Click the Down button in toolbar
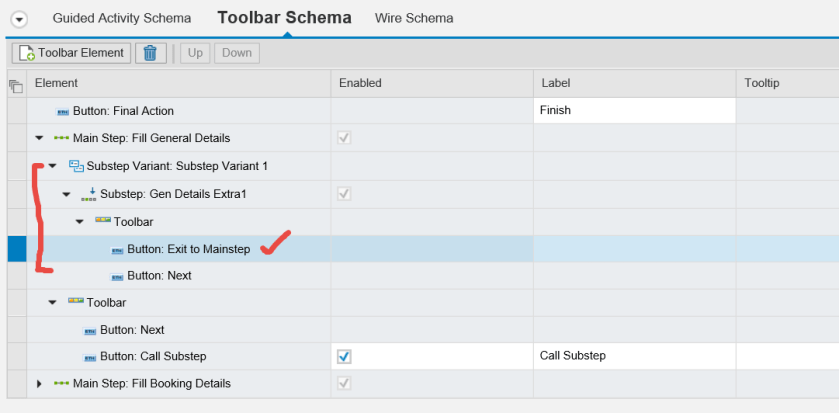 click(x=237, y=53)
